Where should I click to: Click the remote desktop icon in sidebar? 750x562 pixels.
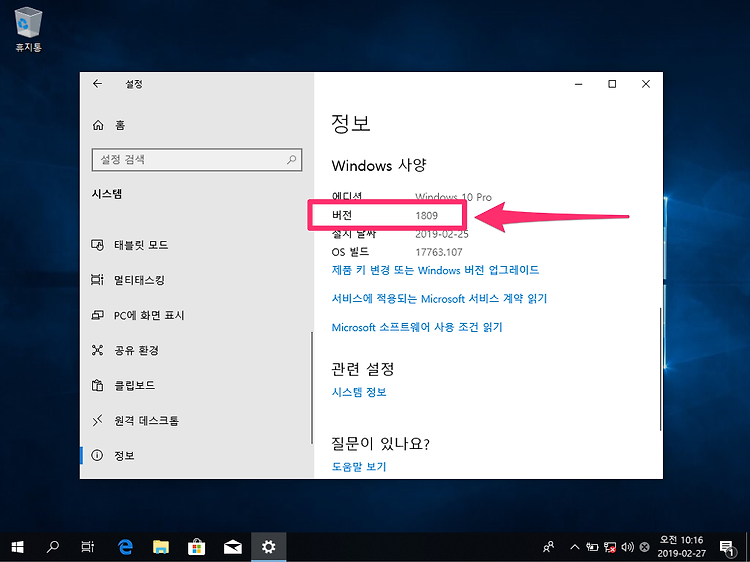pos(97,420)
